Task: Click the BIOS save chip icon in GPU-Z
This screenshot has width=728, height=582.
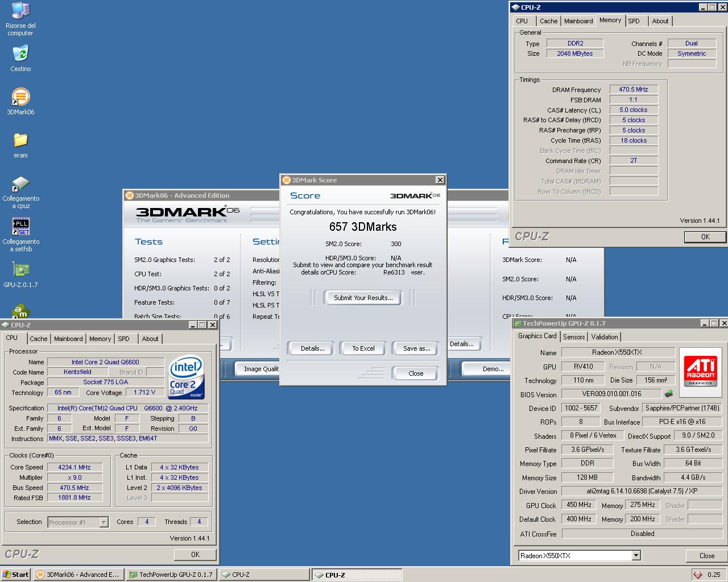Action: pyautogui.click(x=669, y=394)
